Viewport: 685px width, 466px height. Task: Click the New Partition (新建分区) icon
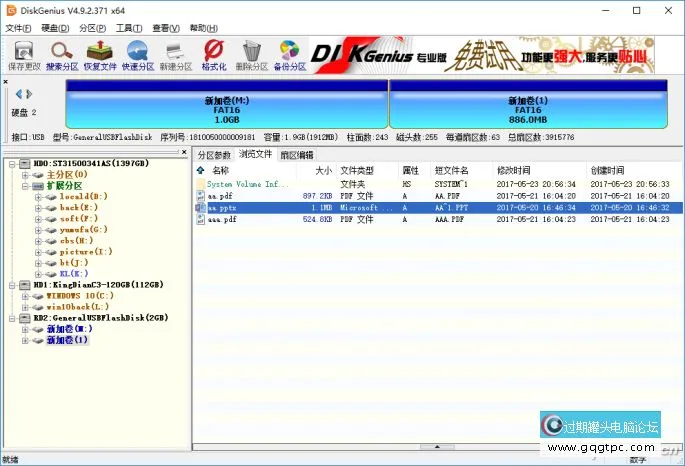tap(176, 55)
